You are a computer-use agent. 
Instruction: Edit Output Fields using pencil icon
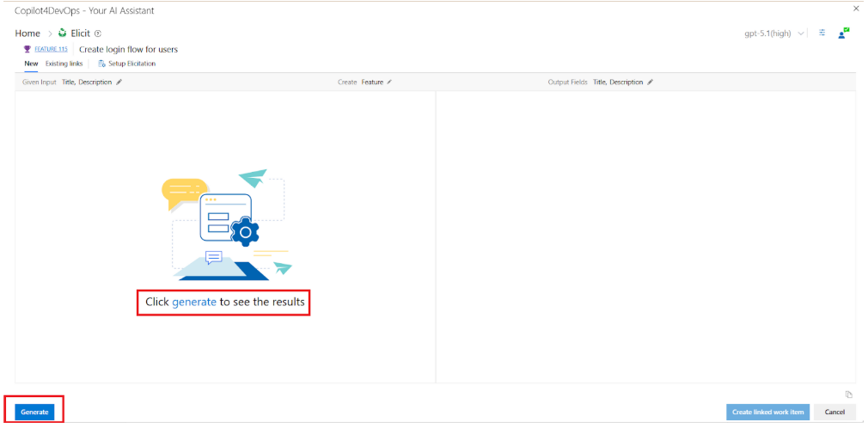click(x=651, y=83)
